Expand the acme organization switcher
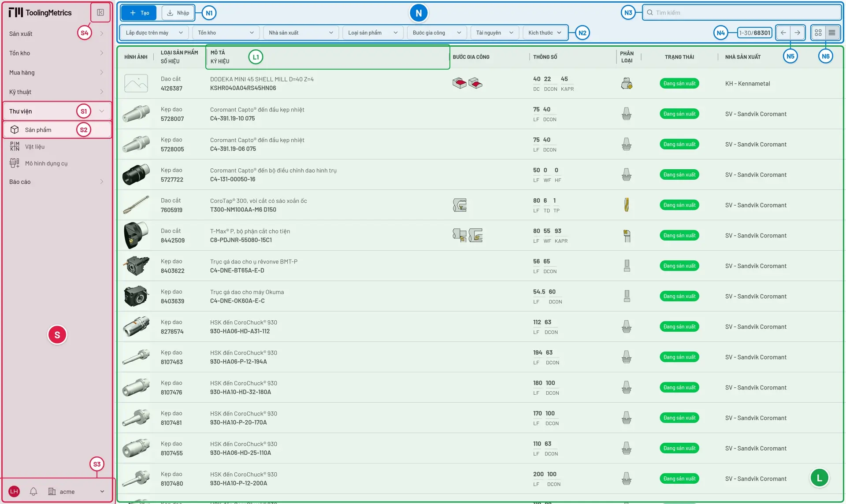Image resolution: width=846 pixels, height=504 pixels. [x=77, y=491]
